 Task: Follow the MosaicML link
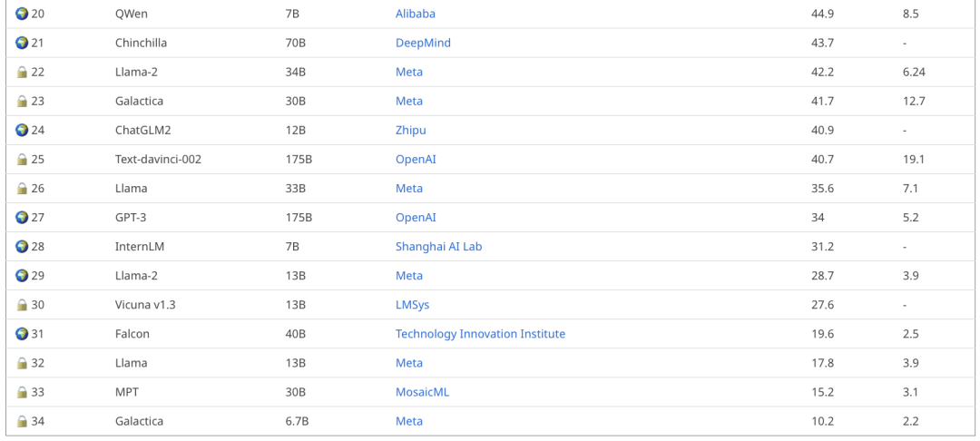point(423,392)
